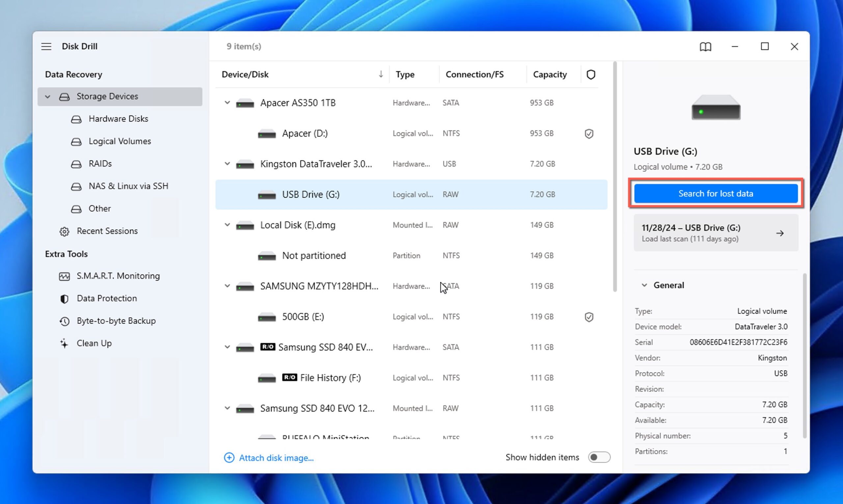Collapse the Apacer AS350 1TB device
This screenshot has width=843, height=504.
(228, 103)
